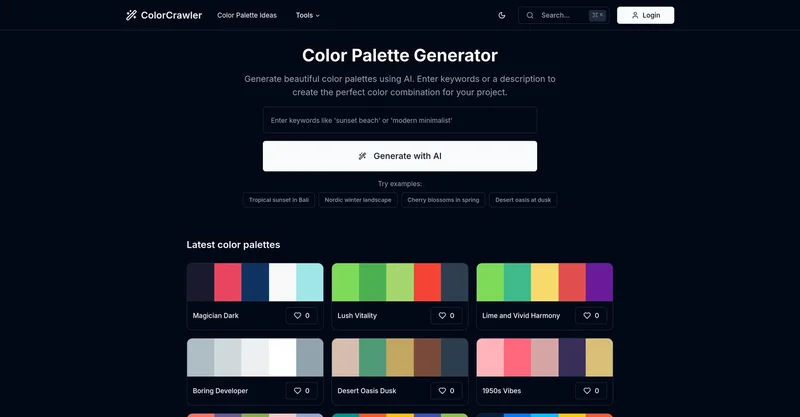Image resolution: width=800 pixels, height=417 pixels.
Task: Heart the Lime and Vivid Harmony palette
Action: pos(591,315)
